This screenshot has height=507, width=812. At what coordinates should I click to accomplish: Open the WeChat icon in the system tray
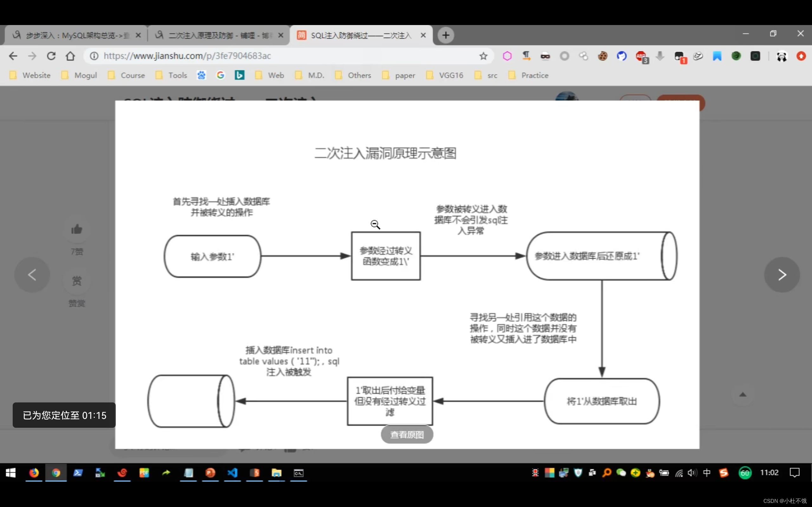[621, 473]
